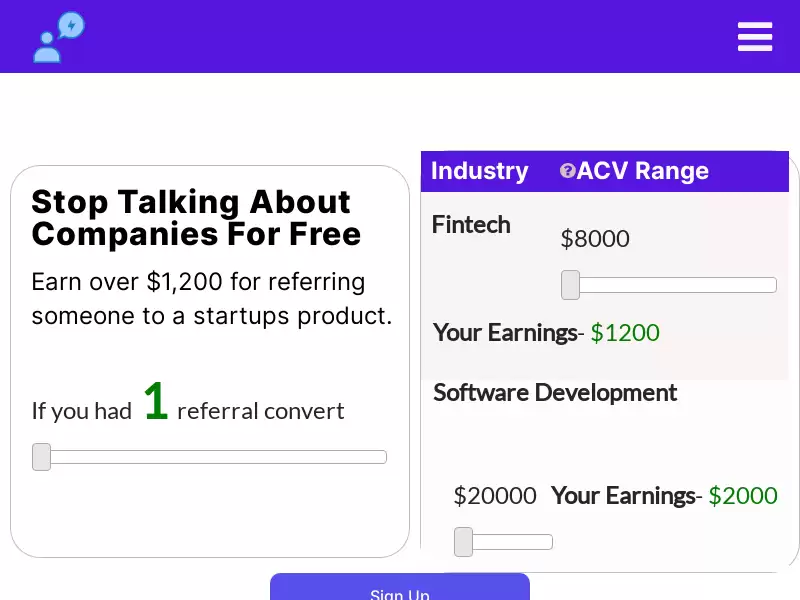The height and width of the screenshot is (600, 800).
Task: Select the Fintech industry label
Action: pyautogui.click(x=471, y=225)
